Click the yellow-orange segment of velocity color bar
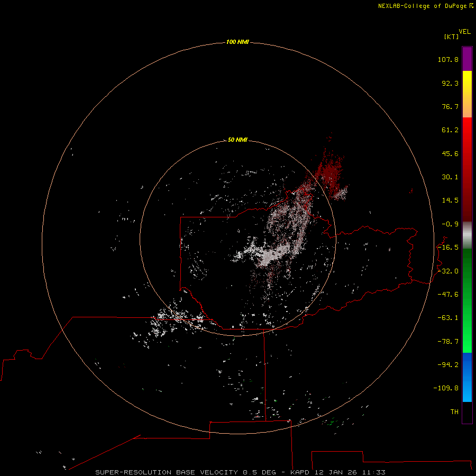476x476 pixels. (467, 94)
